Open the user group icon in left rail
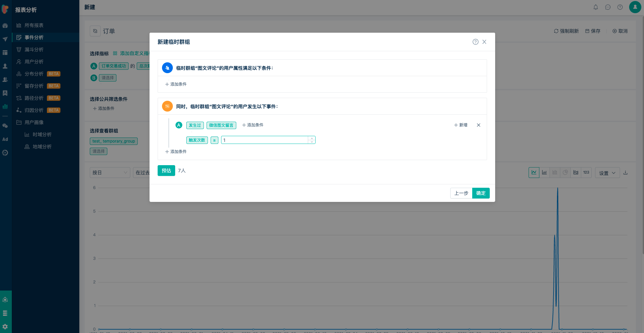 tap(5, 80)
